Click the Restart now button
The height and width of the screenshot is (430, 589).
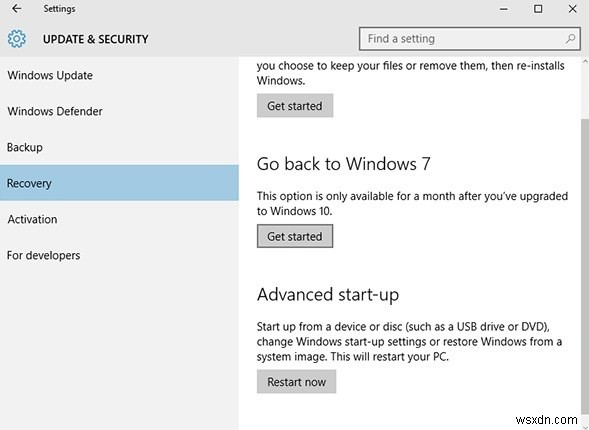pos(296,382)
